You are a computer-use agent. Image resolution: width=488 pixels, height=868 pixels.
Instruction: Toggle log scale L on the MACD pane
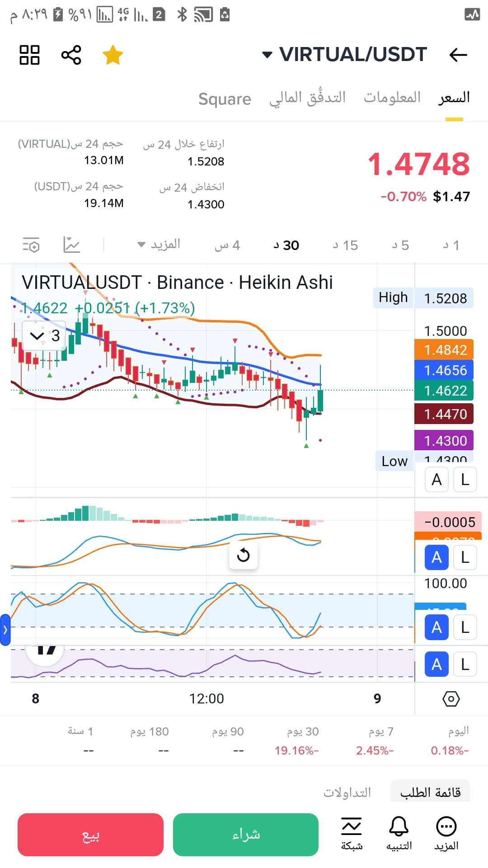[x=465, y=557]
